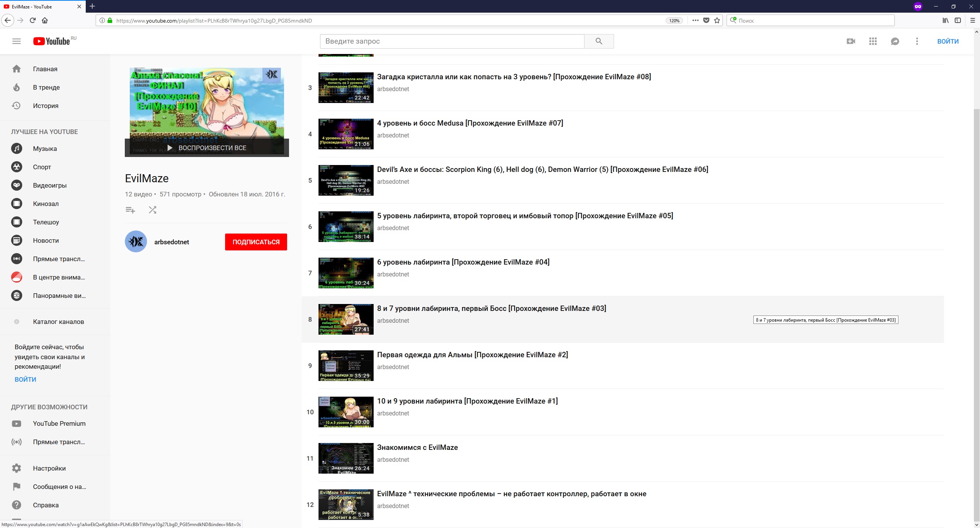Open Кинозал movies icon
980x528 pixels.
coord(16,204)
